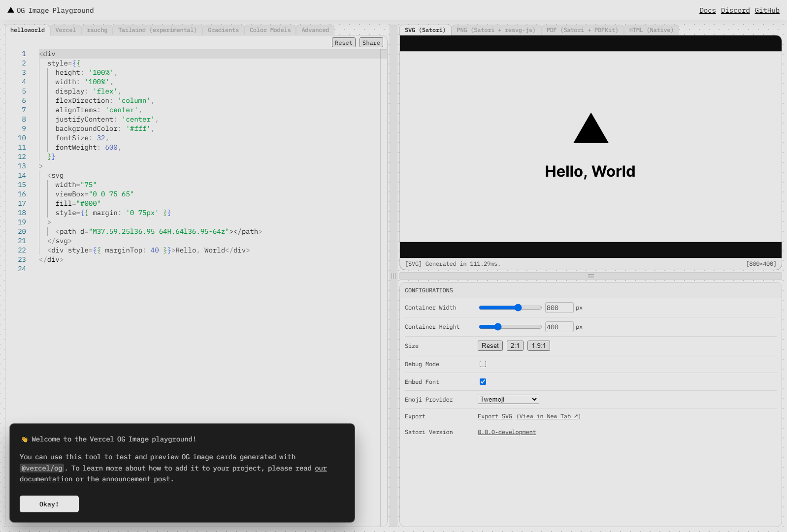Click the vertical panel resize handle
The height and width of the screenshot is (532, 787).
393,276
